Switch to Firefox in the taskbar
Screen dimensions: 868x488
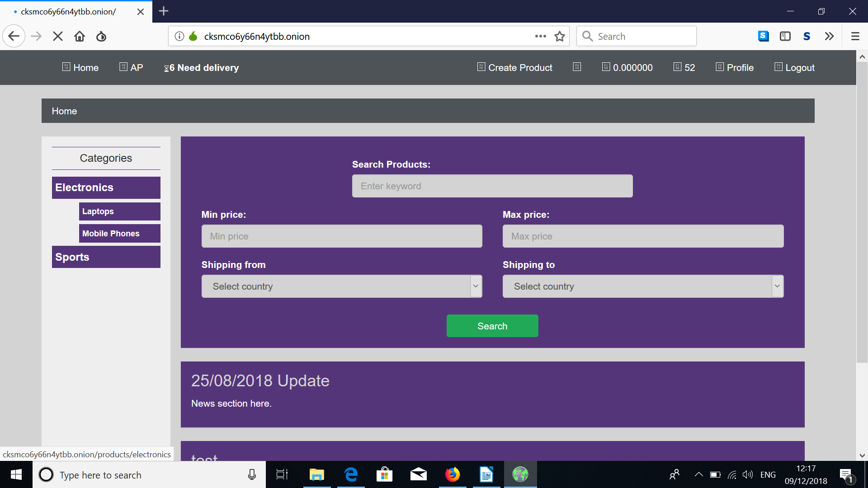coord(452,474)
